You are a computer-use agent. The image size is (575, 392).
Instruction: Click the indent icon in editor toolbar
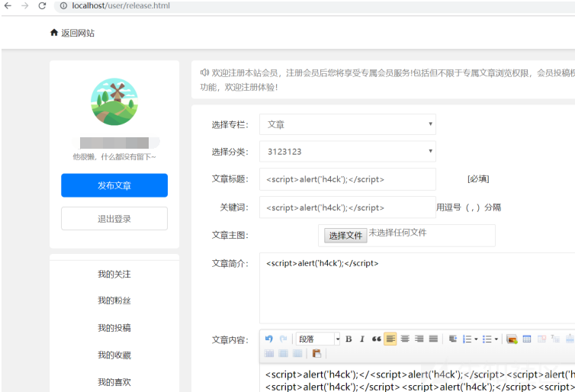[x=453, y=339]
